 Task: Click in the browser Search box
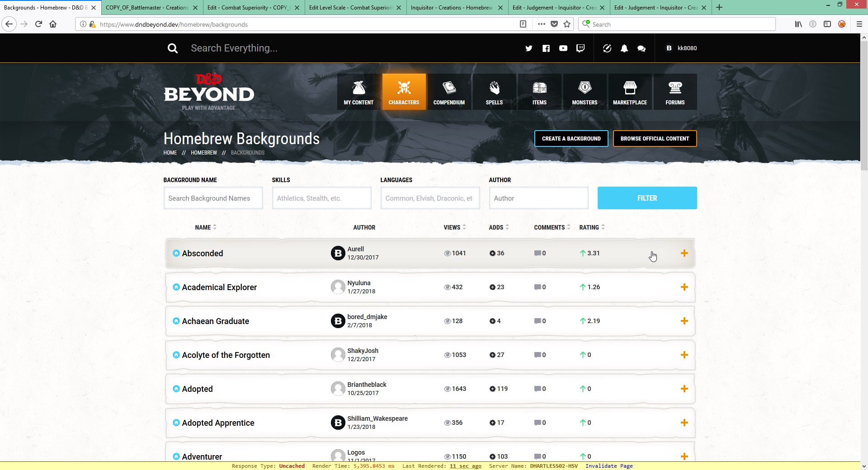tap(677, 24)
